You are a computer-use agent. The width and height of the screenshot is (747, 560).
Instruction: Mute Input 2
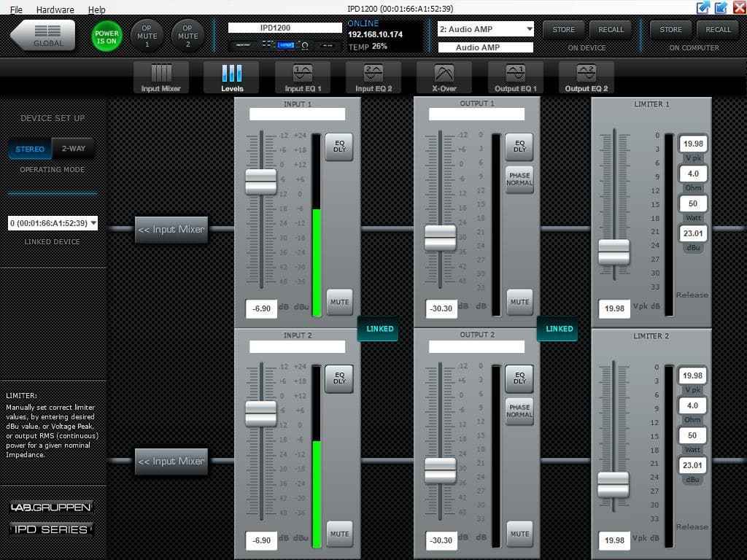[x=340, y=534]
